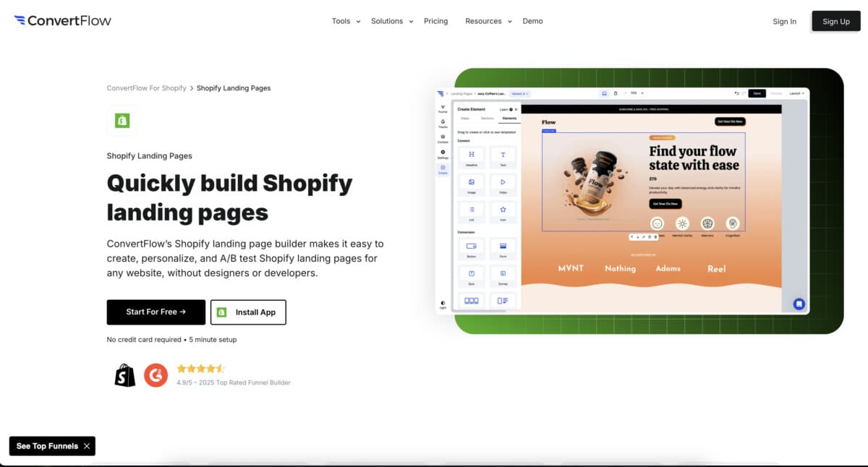Image resolution: width=868 pixels, height=467 pixels.
Task: Click the green Shopify bag icon
Action: click(122, 121)
